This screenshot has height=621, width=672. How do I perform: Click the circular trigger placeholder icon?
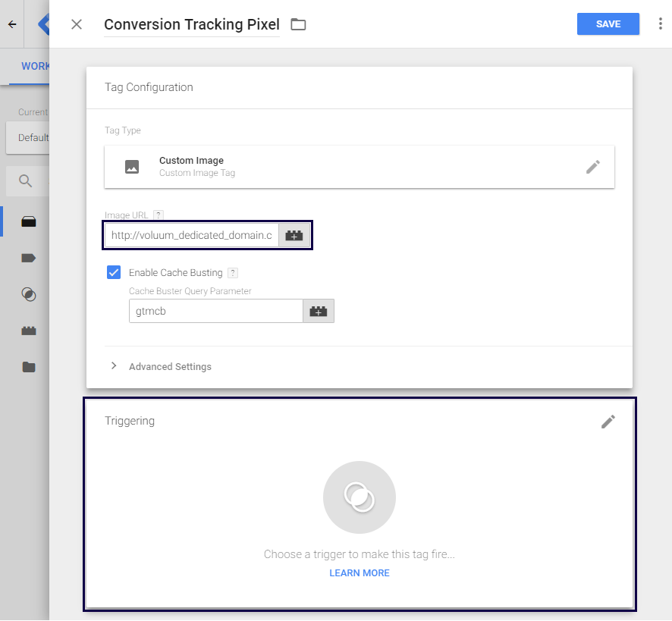point(359,497)
